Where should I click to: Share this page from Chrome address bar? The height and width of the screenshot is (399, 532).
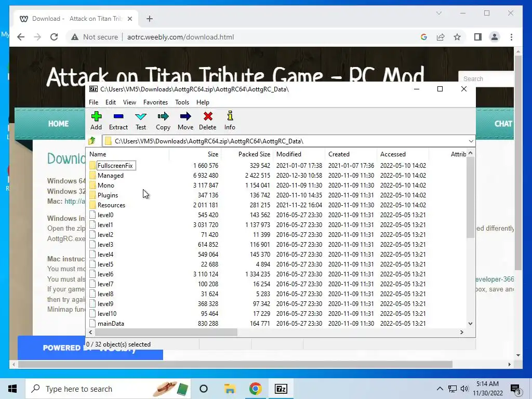(441, 37)
